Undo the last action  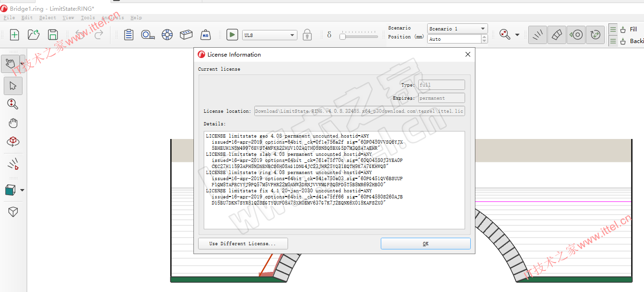pos(81,35)
